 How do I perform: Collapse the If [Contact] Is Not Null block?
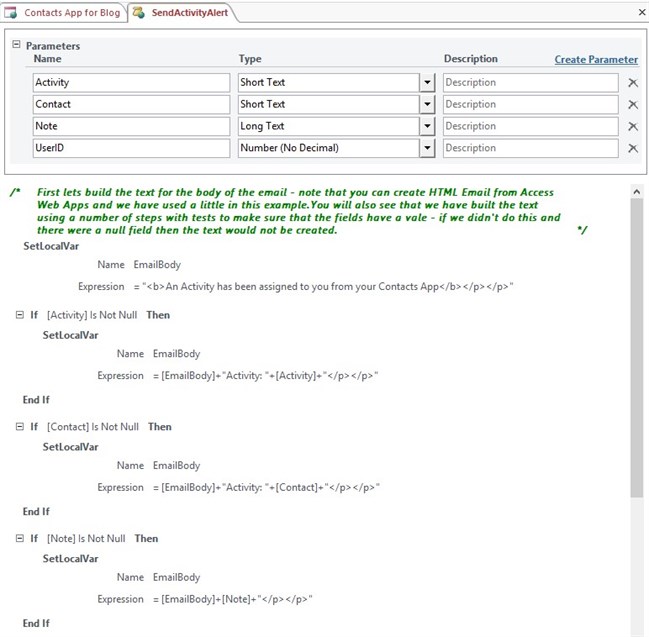pos(20,427)
